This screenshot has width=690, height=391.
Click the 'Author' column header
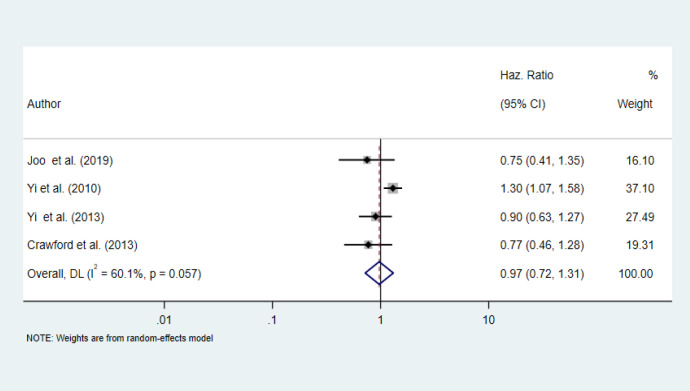point(44,104)
